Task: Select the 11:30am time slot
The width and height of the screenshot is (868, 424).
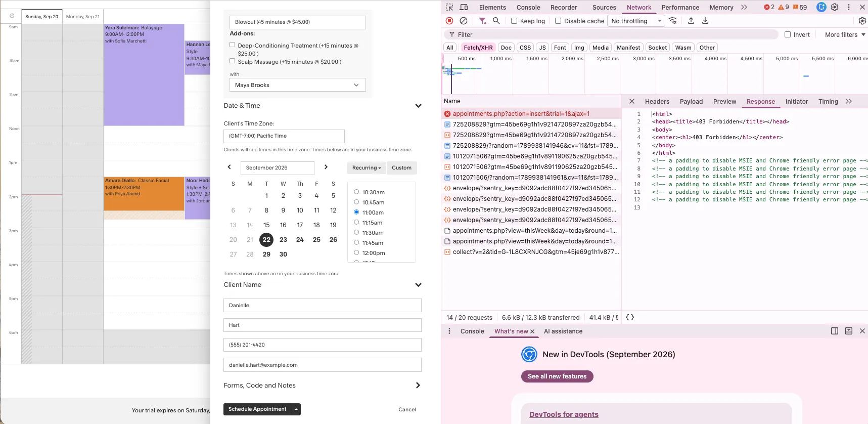Action: (356, 232)
